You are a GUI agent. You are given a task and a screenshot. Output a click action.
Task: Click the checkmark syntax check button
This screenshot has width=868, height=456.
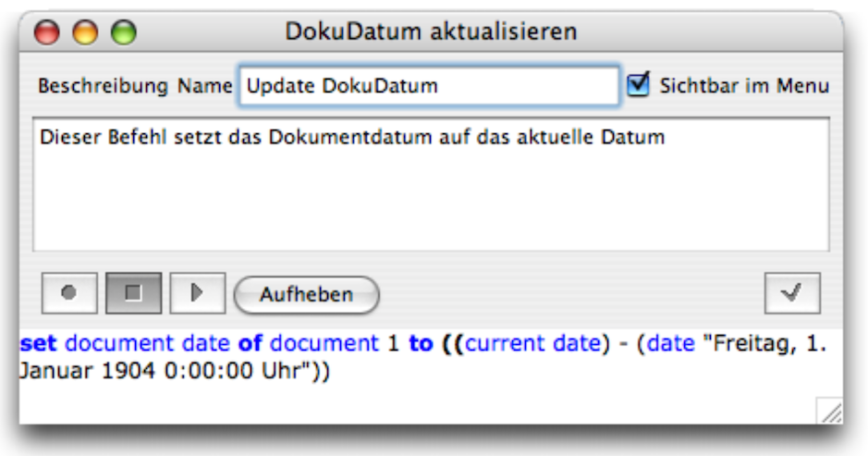tap(791, 293)
